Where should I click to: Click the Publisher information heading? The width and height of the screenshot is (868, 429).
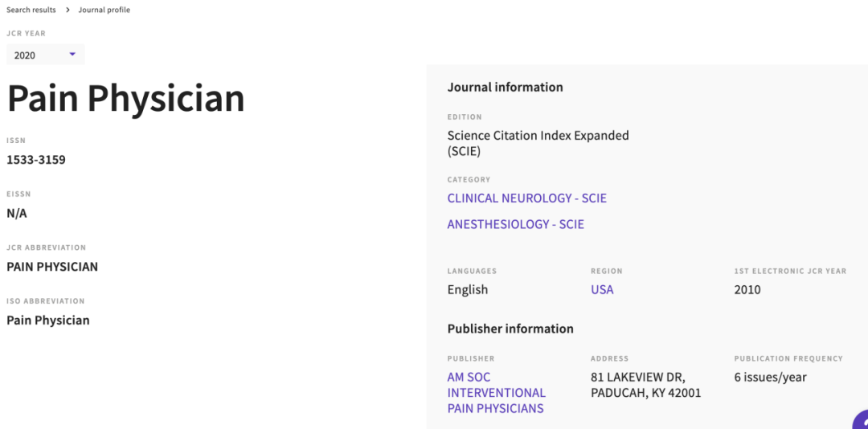[510, 329]
